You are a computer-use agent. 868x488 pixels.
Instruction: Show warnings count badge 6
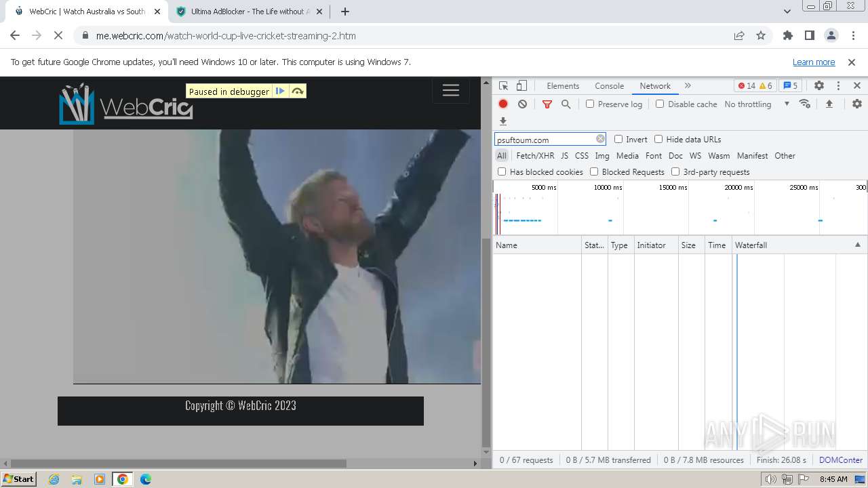[x=766, y=86]
